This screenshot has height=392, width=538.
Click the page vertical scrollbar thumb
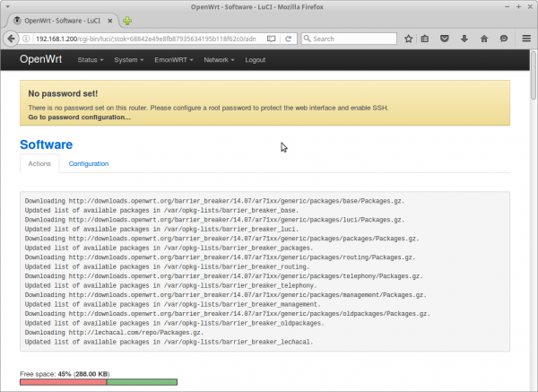534,74
